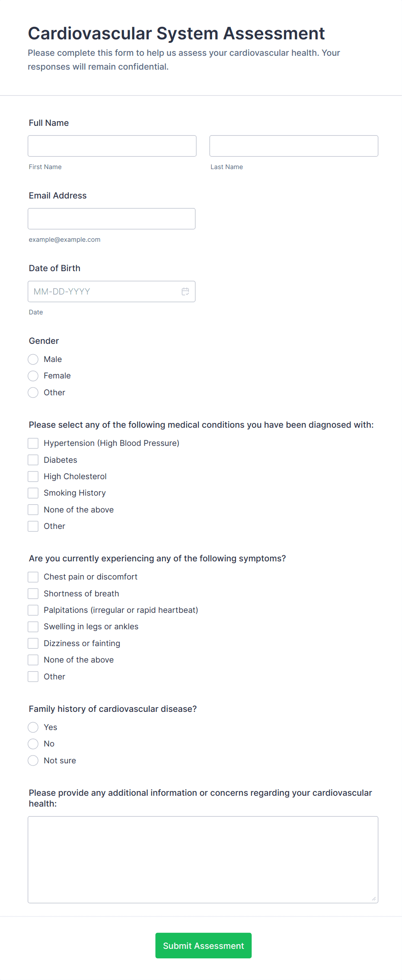This screenshot has height=980, width=402.
Task: Check the Shortness of breath checkbox
Action: (x=33, y=593)
